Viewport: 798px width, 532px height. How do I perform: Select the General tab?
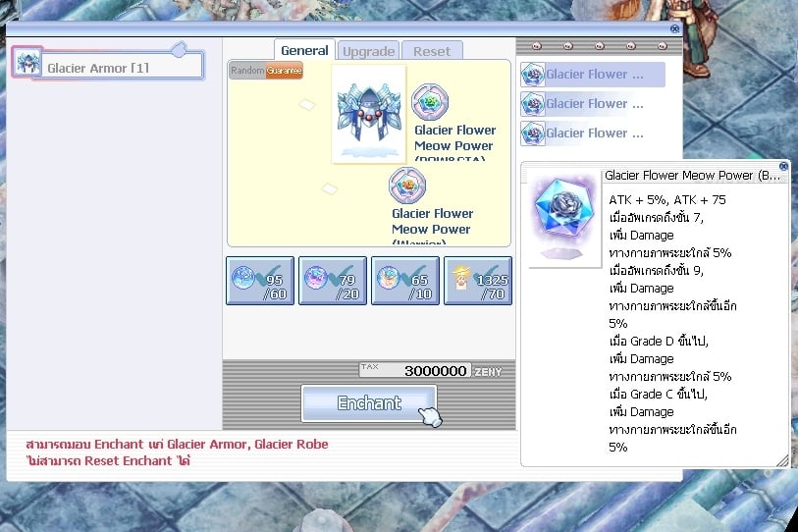tap(304, 50)
